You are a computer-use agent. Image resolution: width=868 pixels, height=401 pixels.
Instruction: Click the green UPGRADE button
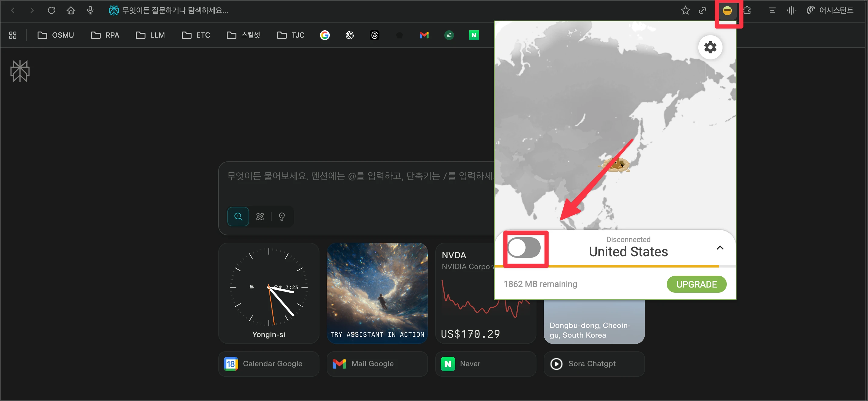(696, 284)
